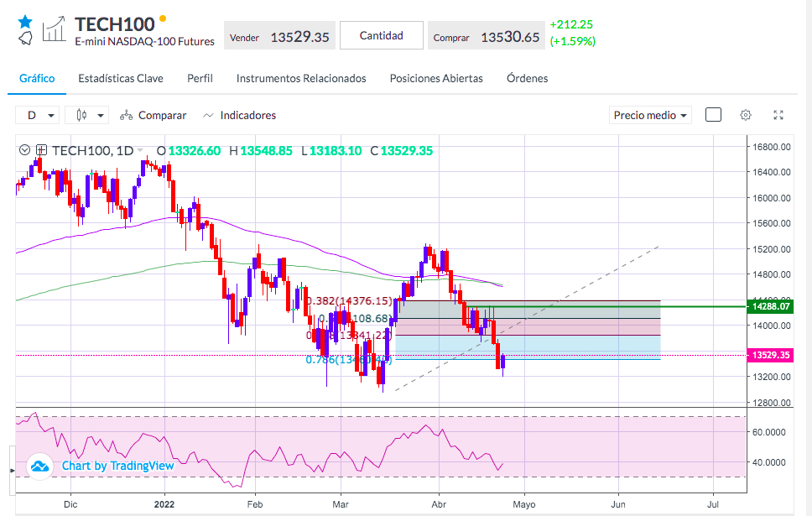Open the Chart by TradingView link

point(118,466)
